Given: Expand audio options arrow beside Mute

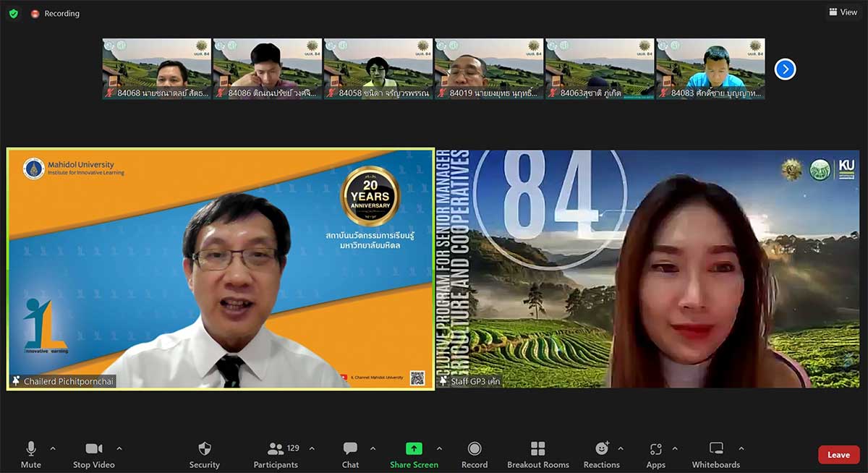Looking at the screenshot, I should [53, 448].
